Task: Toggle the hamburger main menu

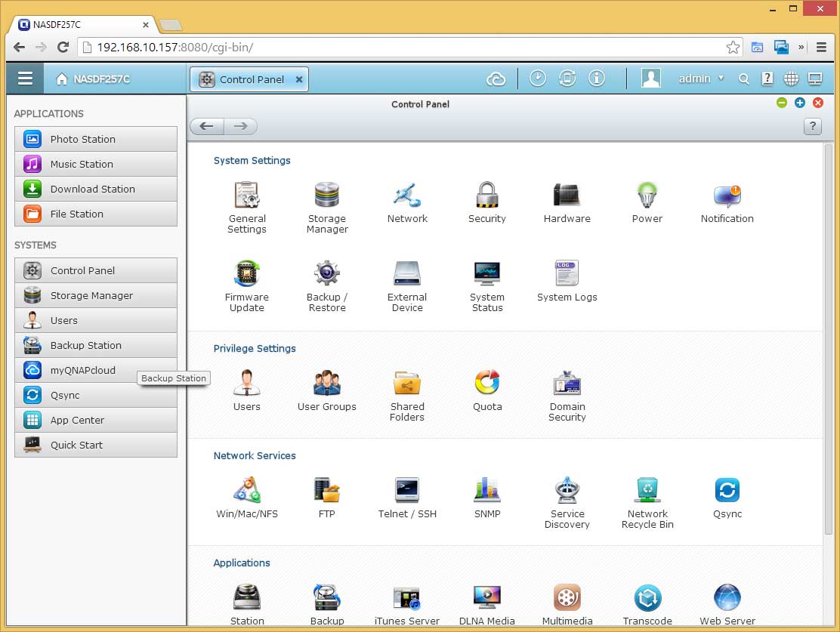Action: pyautogui.click(x=25, y=79)
